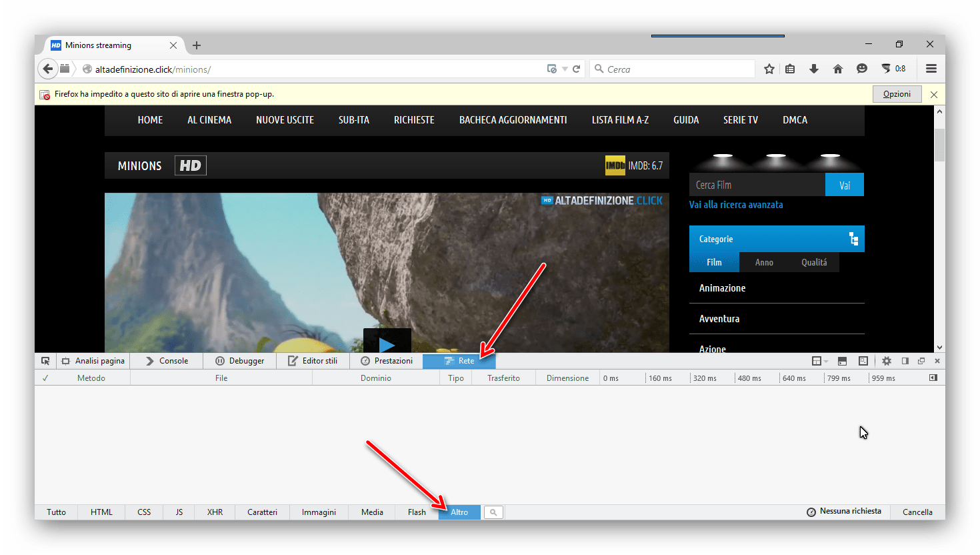Open the Firefox Hello chat icon
Screen dimensions: 980x555
pyautogui.click(x=862, y=69)
